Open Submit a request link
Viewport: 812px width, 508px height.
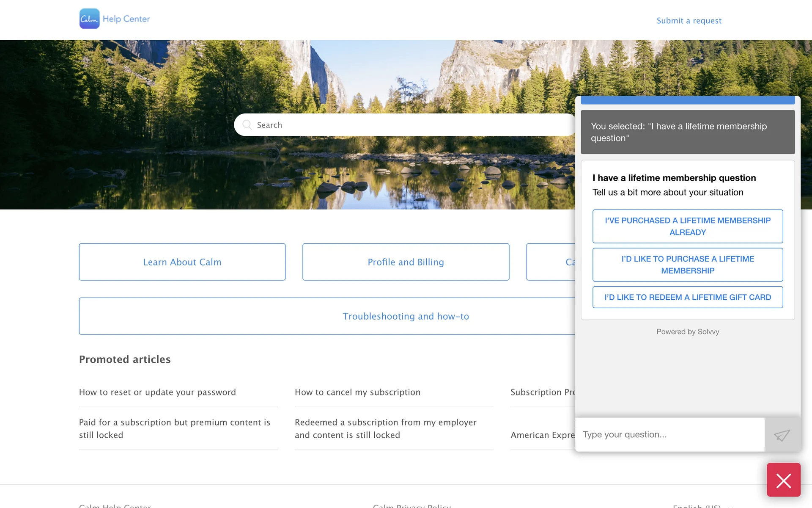[689, 21]
